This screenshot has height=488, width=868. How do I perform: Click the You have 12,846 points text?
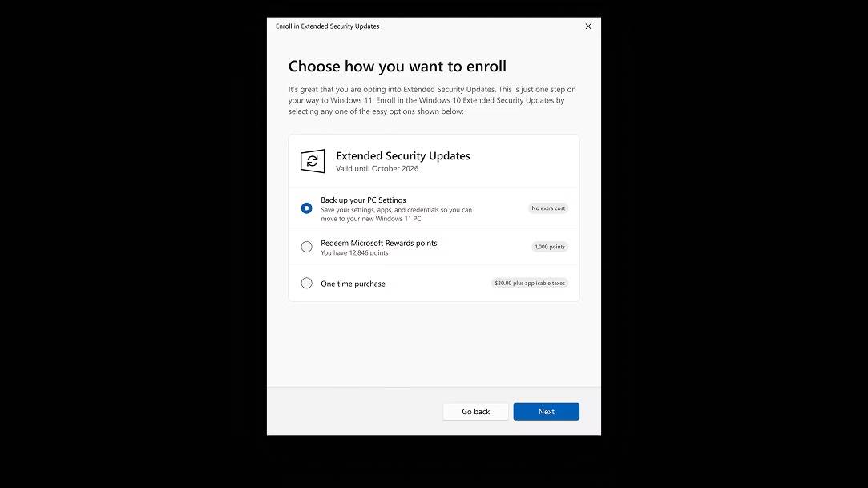click(354, 253)
